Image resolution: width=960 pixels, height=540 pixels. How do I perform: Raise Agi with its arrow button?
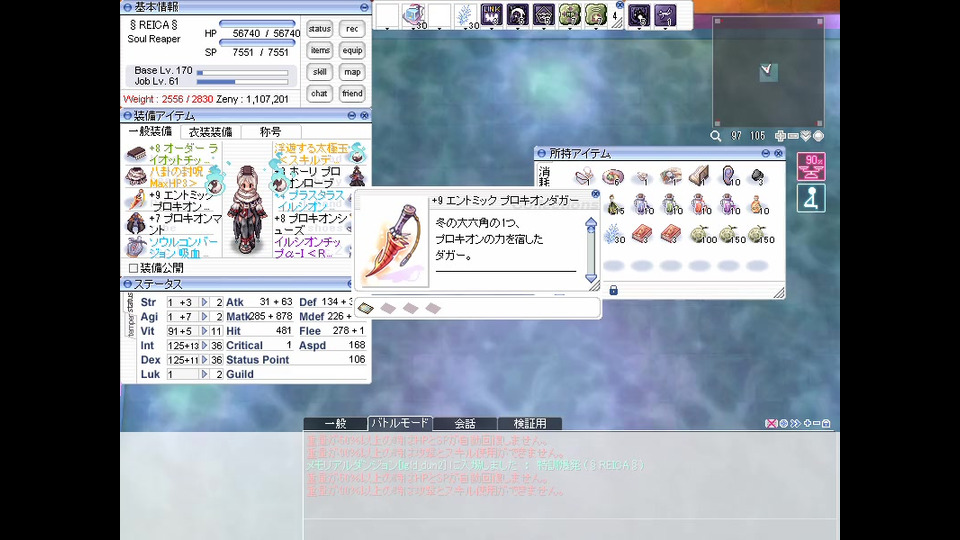point(204,317)
